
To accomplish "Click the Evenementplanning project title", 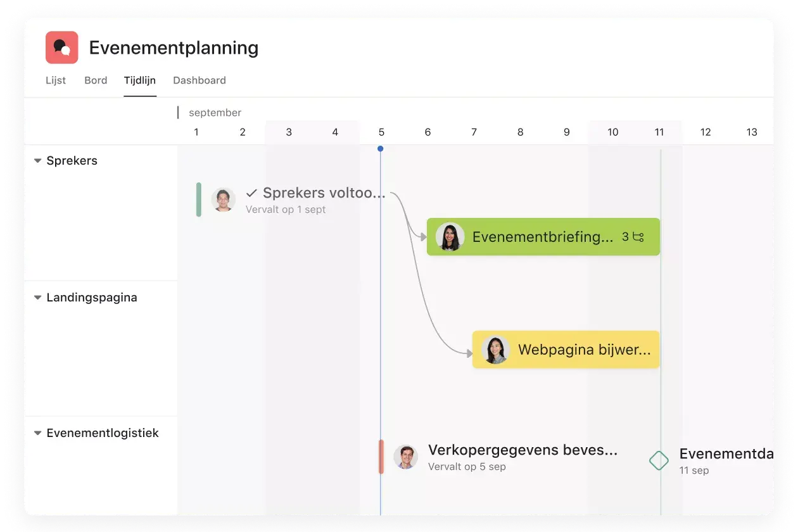I will tap(174, 47).
